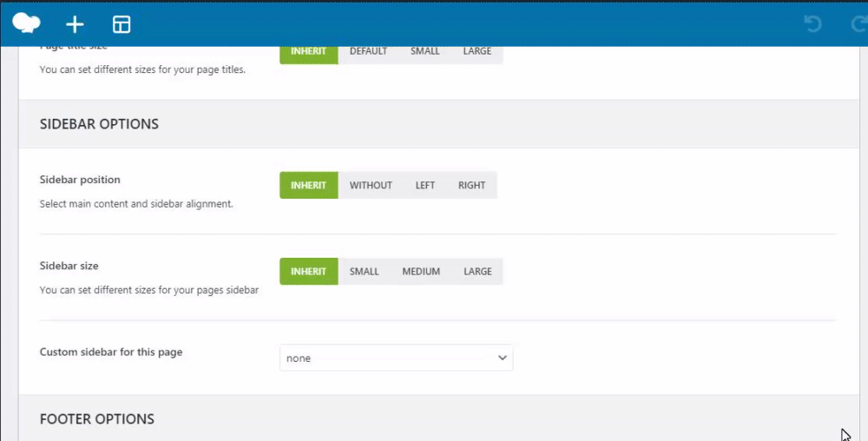Click the Footer Options section header
The height and width of the screenshot is (441, 868).
tap(439, 418)
